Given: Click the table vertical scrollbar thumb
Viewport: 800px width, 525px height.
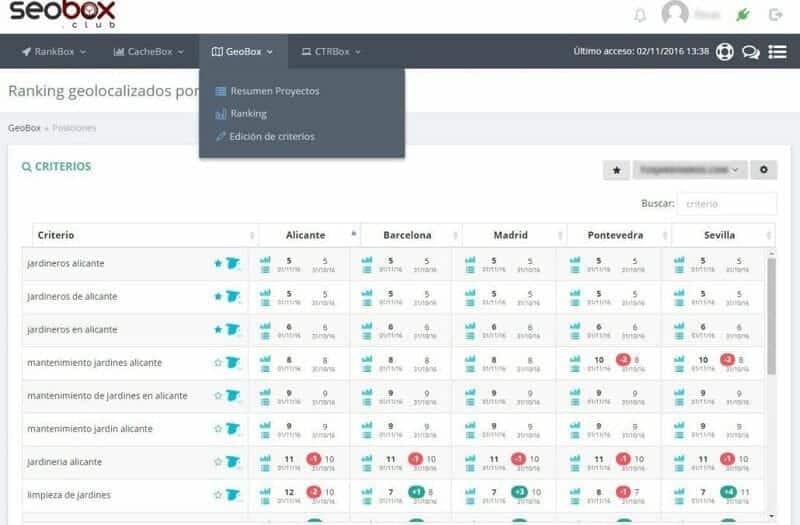Looking at the screenshot, I should (x=771, y=316).
